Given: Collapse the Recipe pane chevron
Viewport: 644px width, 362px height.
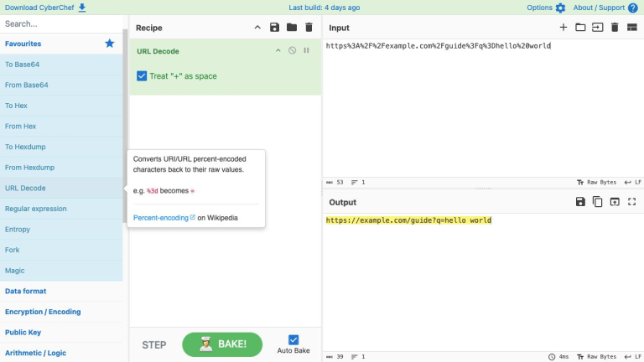Looking at the screenshot, I should point(257,28).
